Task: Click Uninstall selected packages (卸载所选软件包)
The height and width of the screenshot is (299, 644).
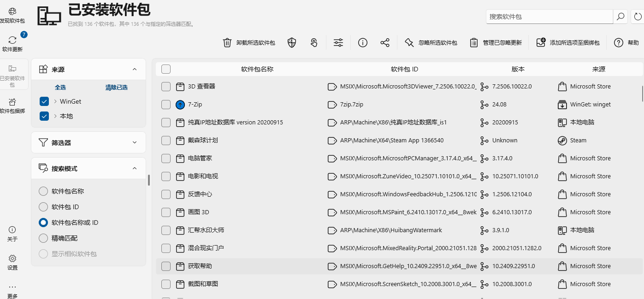Action: point(248,42)
